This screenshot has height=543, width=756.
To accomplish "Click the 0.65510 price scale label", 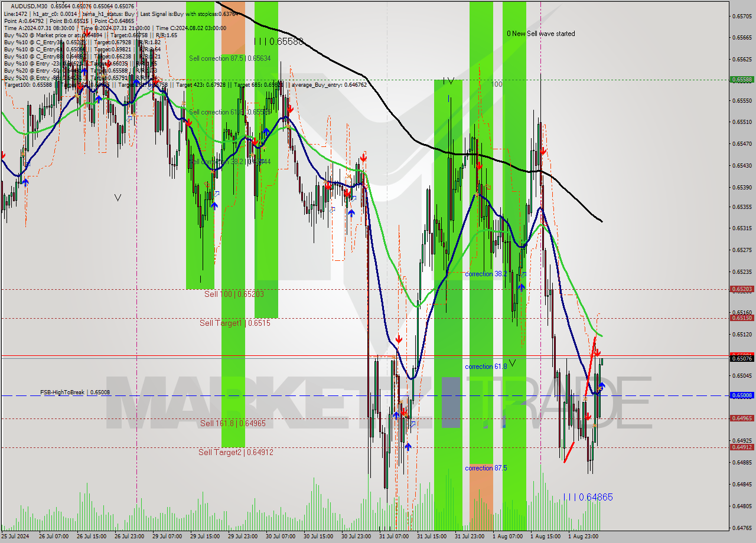I will pos(742,122).
